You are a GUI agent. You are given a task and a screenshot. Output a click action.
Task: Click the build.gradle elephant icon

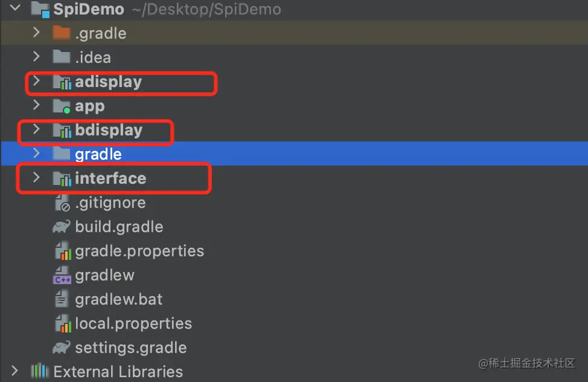click(x=62, y=227)
